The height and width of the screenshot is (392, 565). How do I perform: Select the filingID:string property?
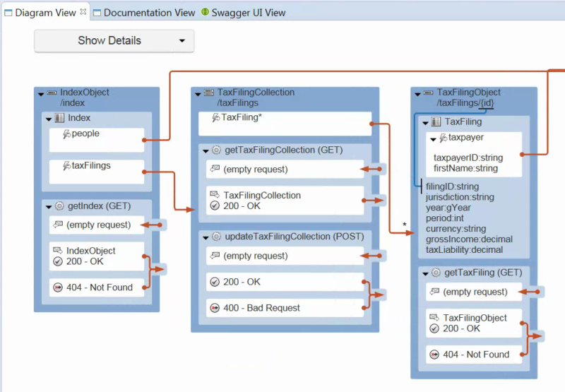pyautogui.click(x=452, y=186)
